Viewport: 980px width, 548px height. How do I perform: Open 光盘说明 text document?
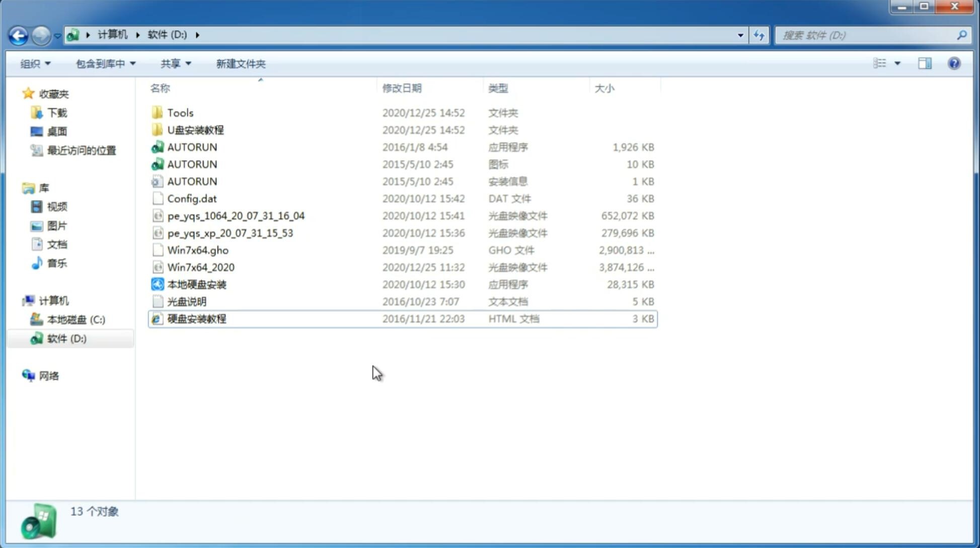(x=187, y=301)
